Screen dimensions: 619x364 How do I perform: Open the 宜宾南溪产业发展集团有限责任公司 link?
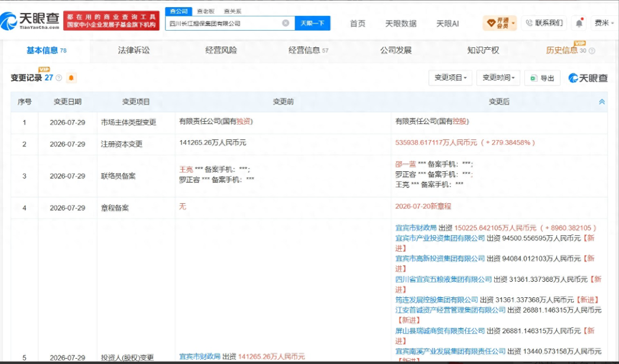click(x=450, y=352)
